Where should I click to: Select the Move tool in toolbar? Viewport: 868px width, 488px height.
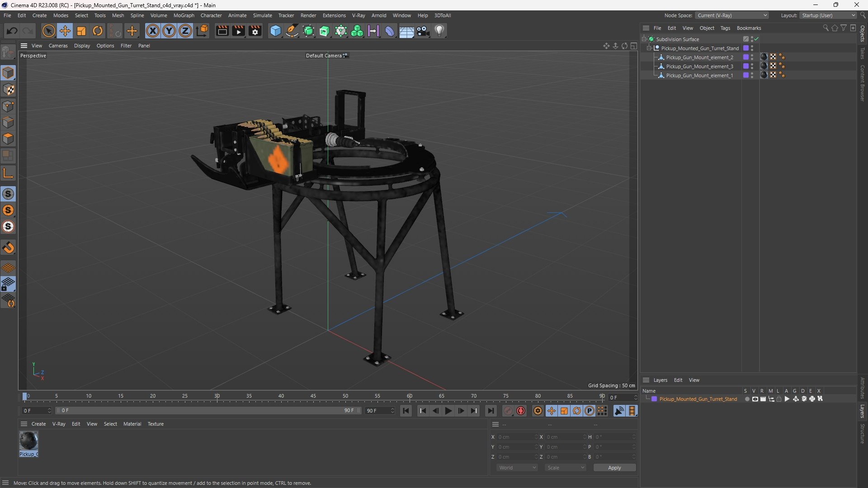[65, 31]
